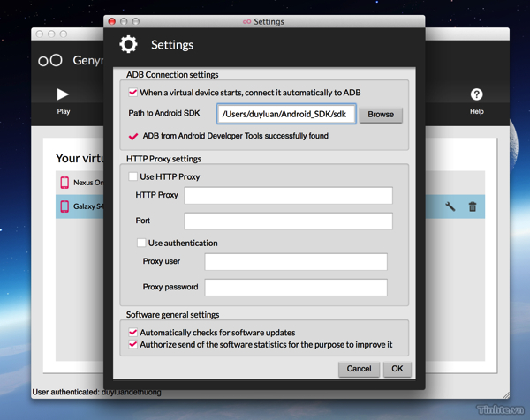Disable automatic ADB connection checkbox
The image size is (530, 420).
pos(133,93)
